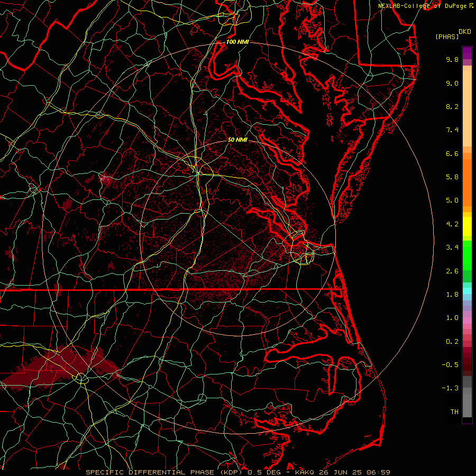Click the "KAKQ 26 JUN 25 06:59" timestamp

click(342, 472)
